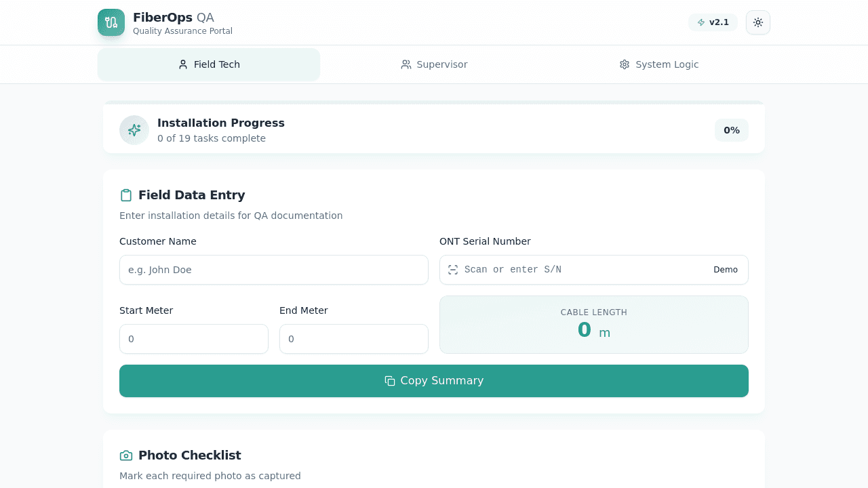Toggle the theme with the sun icon

click(x=757, y=22)
